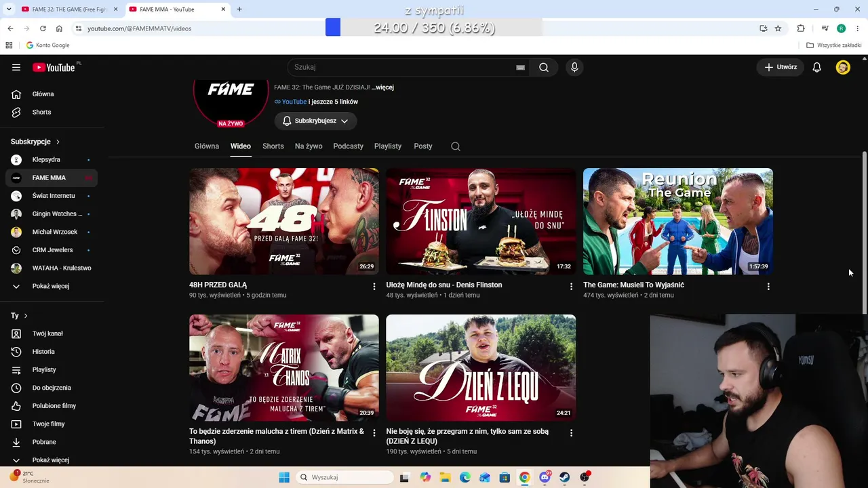Switch to the channel Shorts tab
This screenshot has height=488, width=868.
click(x=273, y=146)
